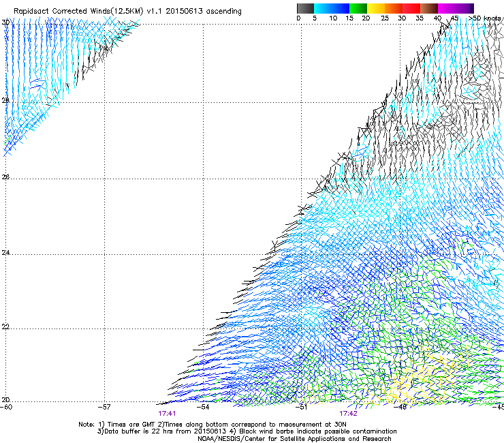504x443 pixels.
Task: Click the '35' label under the color bar
Action: click(x=420, y=18)
